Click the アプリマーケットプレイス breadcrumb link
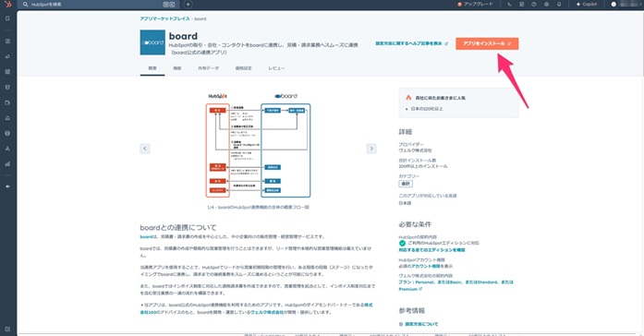 tap(164, 18)
